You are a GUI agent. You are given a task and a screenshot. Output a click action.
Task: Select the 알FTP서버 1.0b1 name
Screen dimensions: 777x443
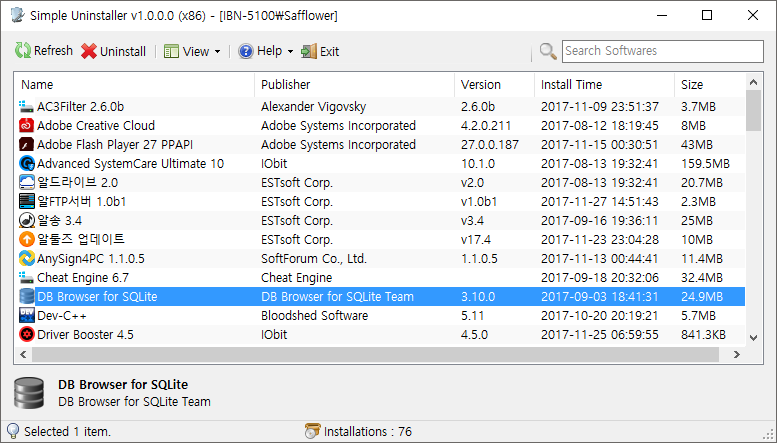point(82,202)
